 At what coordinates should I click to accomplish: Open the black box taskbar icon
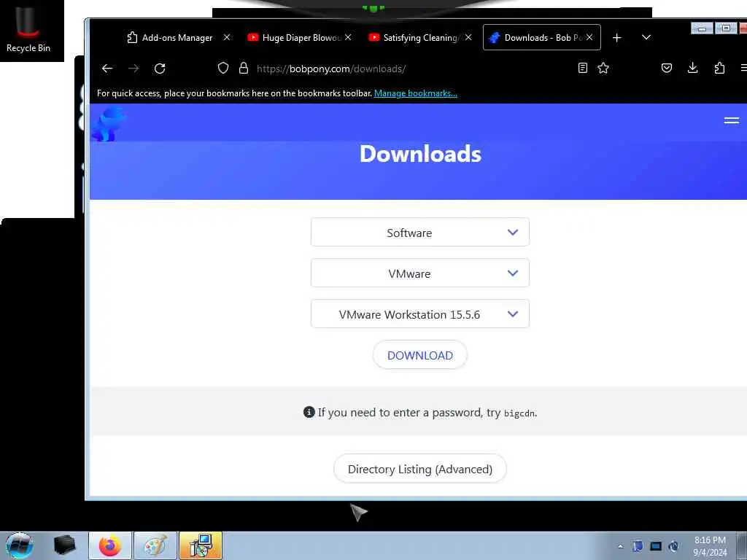coord(64,545)
